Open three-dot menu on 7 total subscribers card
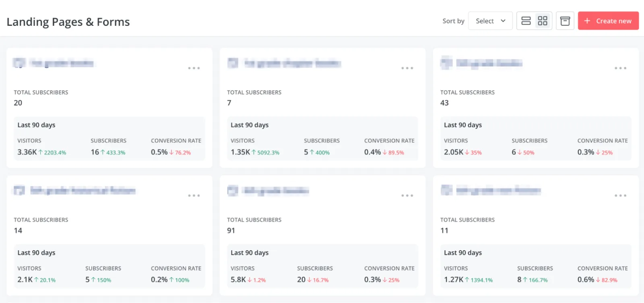The width and height of the screenshot is (644, 303). 407,68
